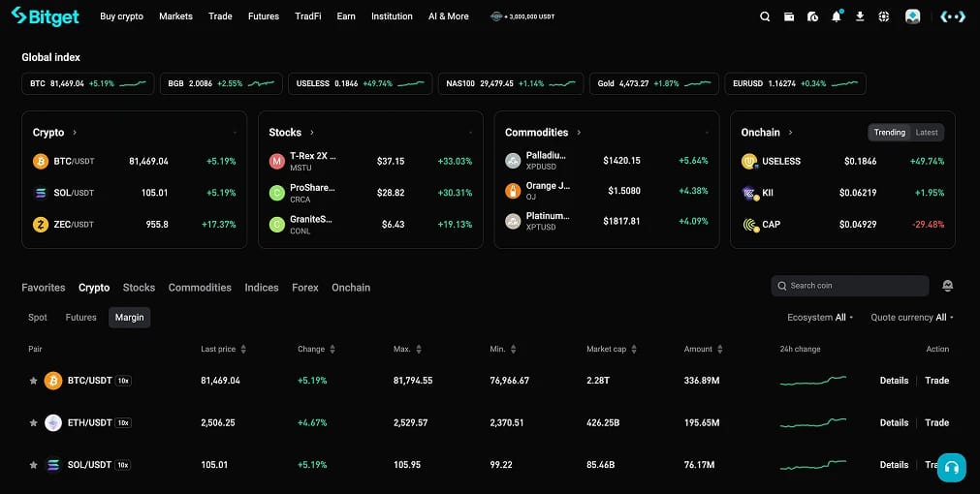Open the TradFi menu

pos(308,16)
